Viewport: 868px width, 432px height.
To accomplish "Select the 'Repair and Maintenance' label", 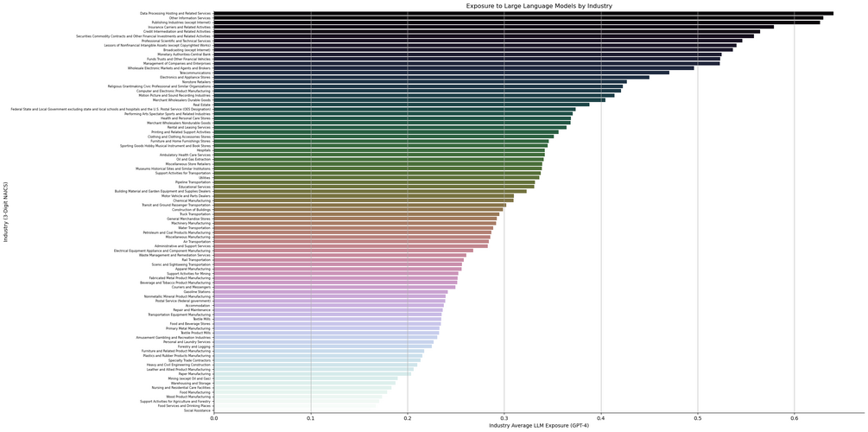I will pos(192,310).
